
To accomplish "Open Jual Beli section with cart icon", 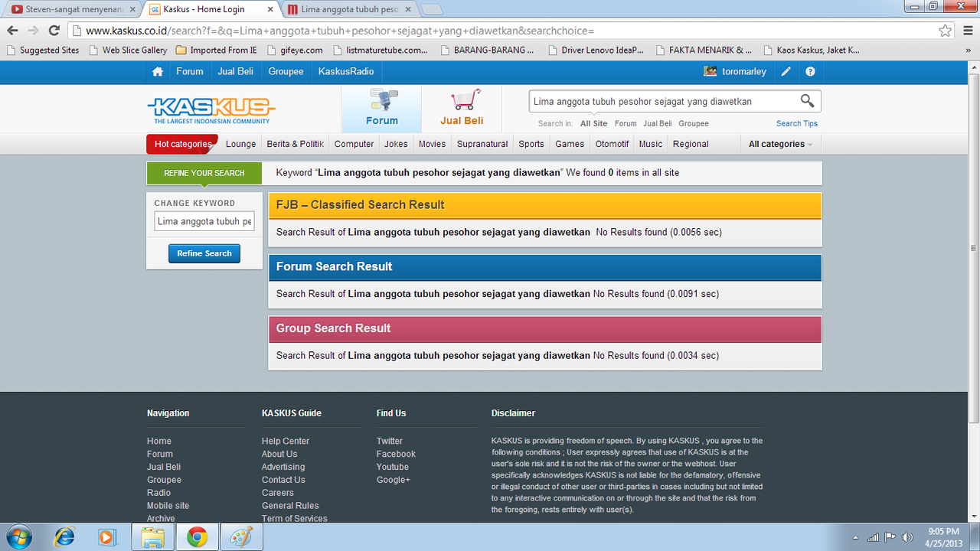I will click(462, 109).
